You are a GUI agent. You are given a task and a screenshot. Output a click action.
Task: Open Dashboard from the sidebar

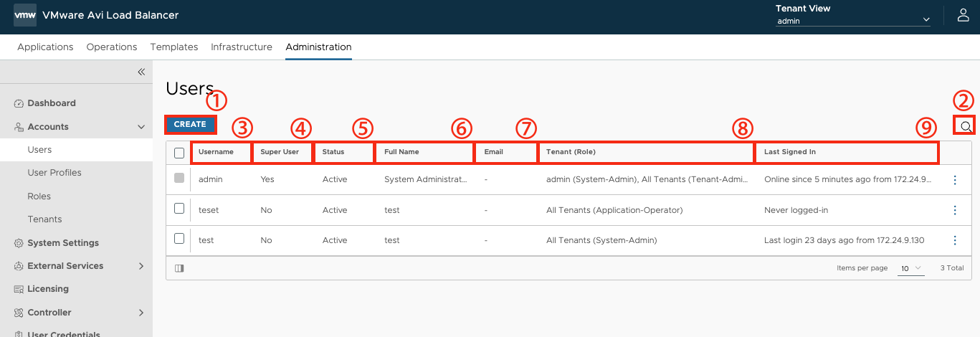coord(52,103)
